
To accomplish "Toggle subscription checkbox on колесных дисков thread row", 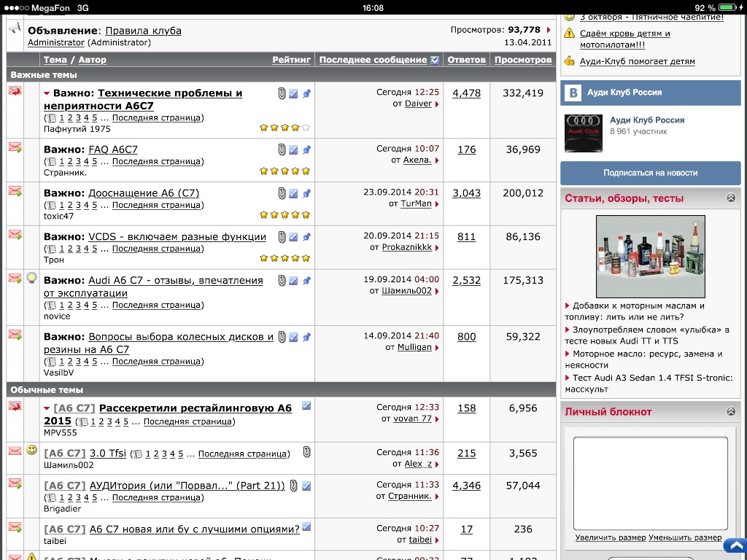I will point(293,337).
